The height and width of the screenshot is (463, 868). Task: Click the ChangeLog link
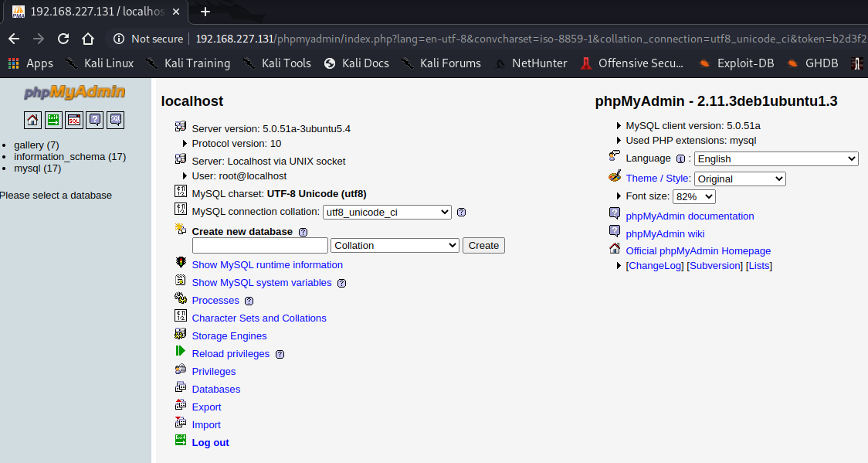[x=655, y=265]
